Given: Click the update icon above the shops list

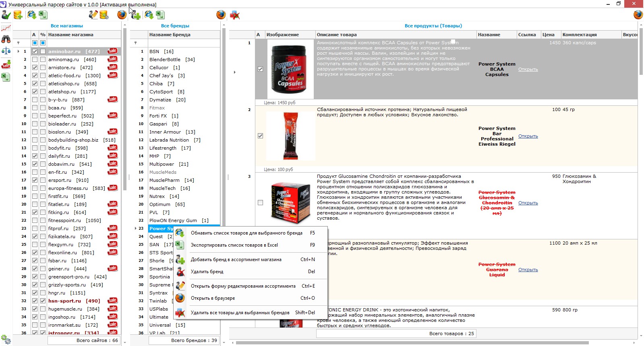Looking at the screenshot, I should (31, 15).
